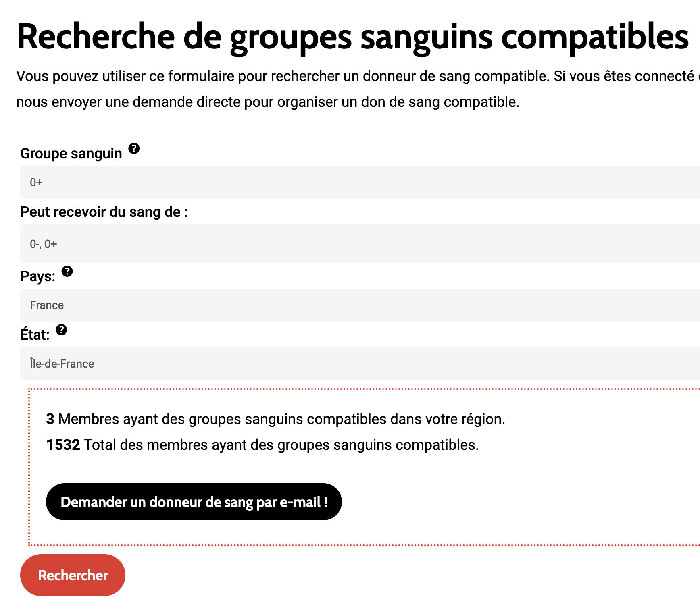Viewport: 700px width, 615px height.
Task: Show help icon next to État label
Action: click(x=61, y=330)
